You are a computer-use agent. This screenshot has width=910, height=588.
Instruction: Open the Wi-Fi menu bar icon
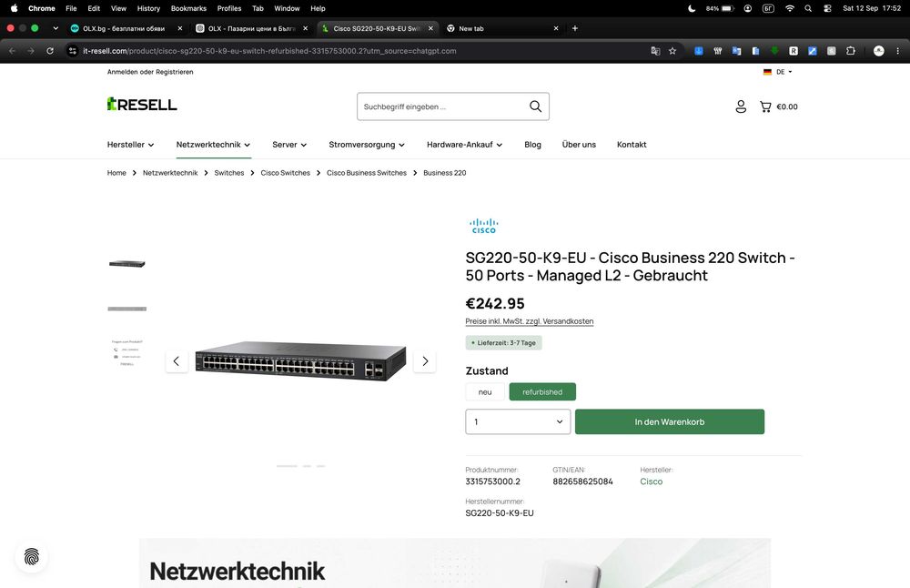click(789, 9)
